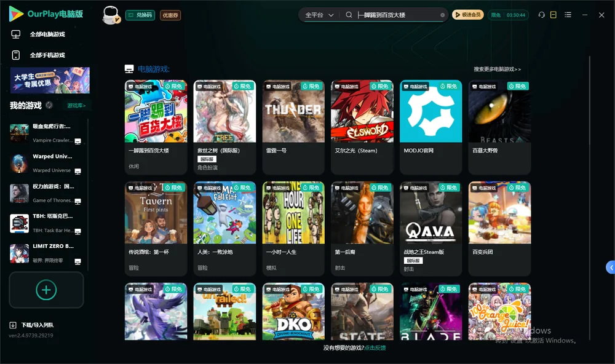Open 权力的游戏 in my games
The width and height of the screenshot is (615, 364).
pyautogui.click(x=46, y=193)
